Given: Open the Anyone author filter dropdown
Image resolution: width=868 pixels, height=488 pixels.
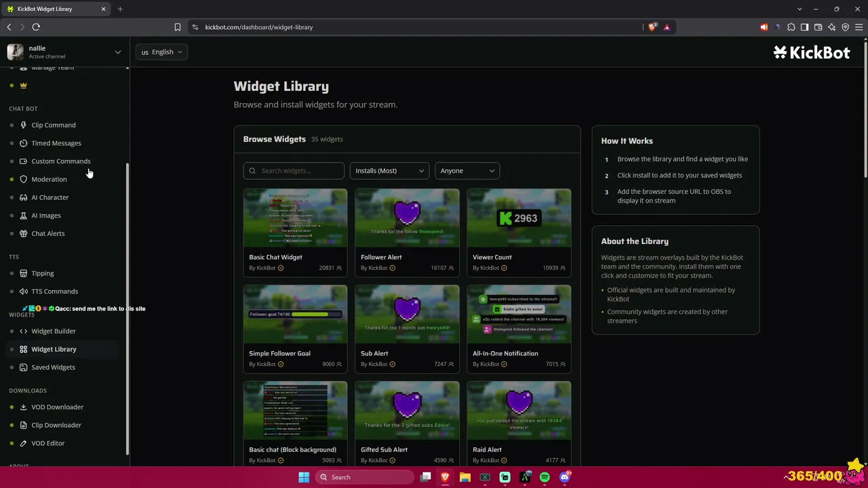Looking at the screenshot, I should coord(467,171).
